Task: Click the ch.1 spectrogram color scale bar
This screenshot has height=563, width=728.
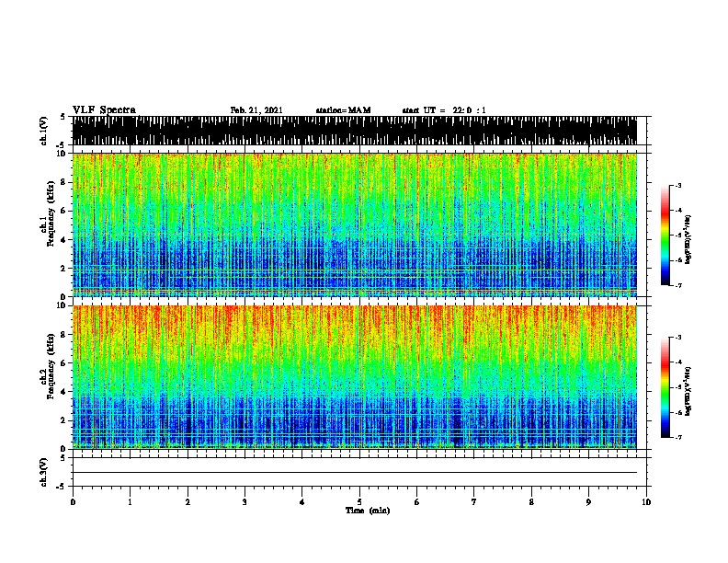Action: (x=665, y=236)
